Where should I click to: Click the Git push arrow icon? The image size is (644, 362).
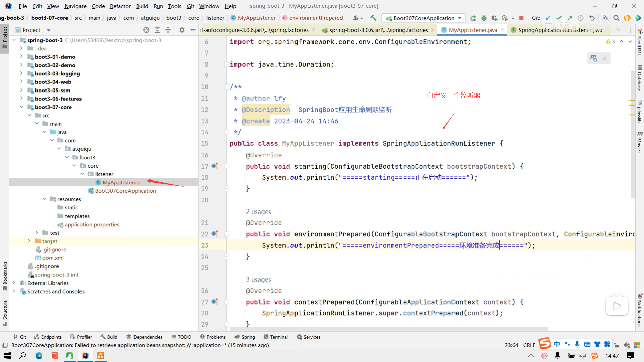tap(570, 18)
